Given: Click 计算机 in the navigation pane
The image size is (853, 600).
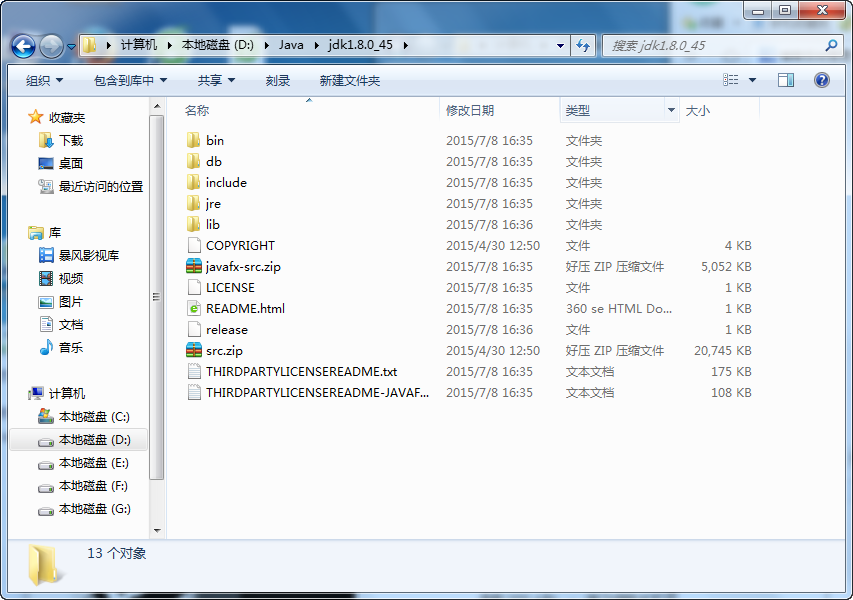Looking at the screenshot, I should tap(67, 393).
